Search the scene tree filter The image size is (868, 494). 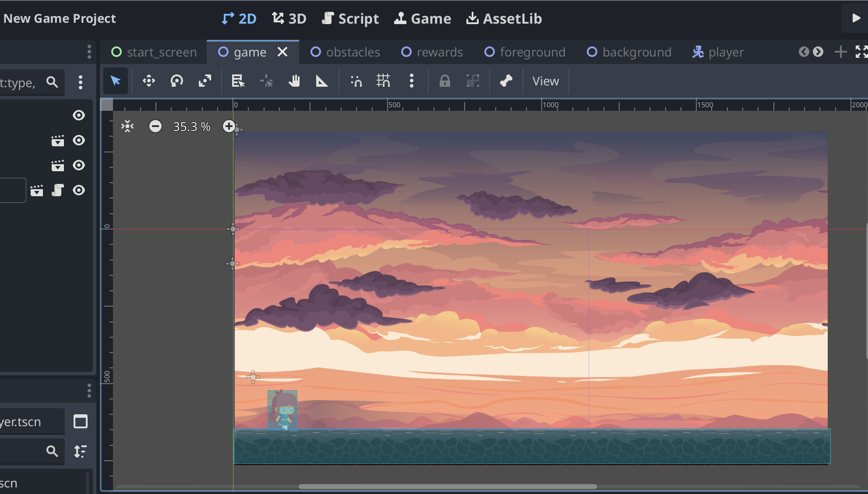(x=52, y=82)
